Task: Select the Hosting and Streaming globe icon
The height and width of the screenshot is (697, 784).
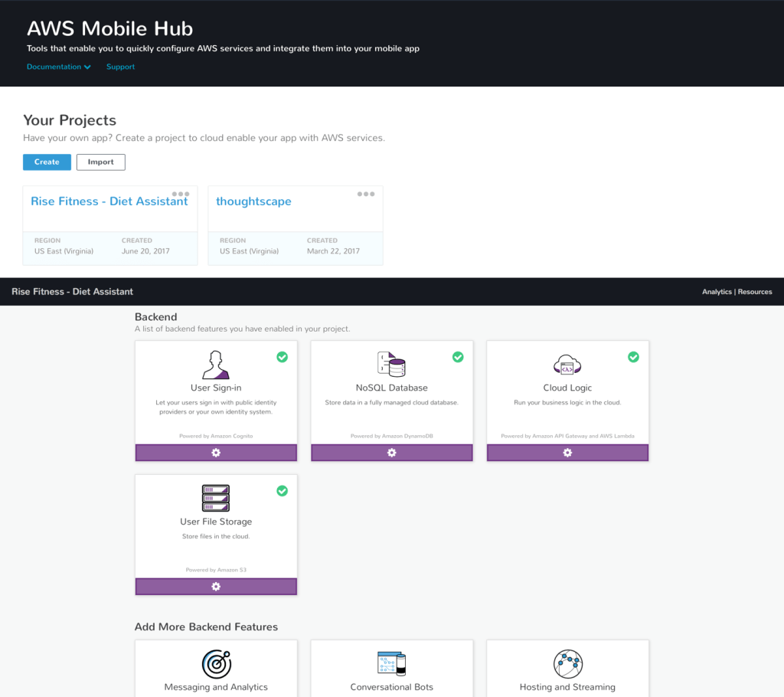Action: coord(567,664)
